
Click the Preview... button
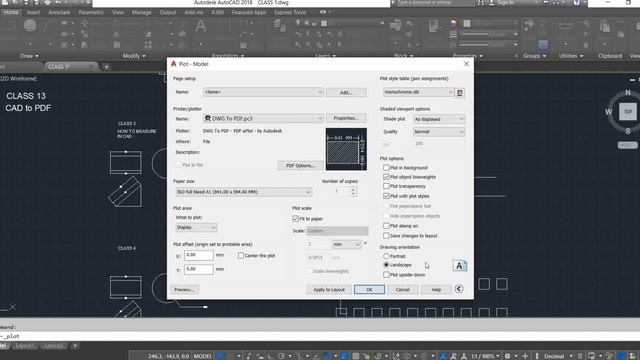click(184, 289)
